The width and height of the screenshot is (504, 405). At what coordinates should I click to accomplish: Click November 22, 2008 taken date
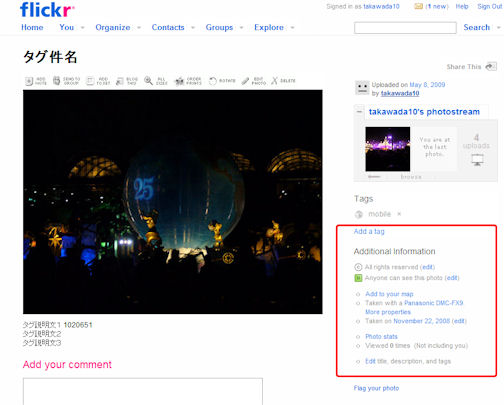pos(422,321)
